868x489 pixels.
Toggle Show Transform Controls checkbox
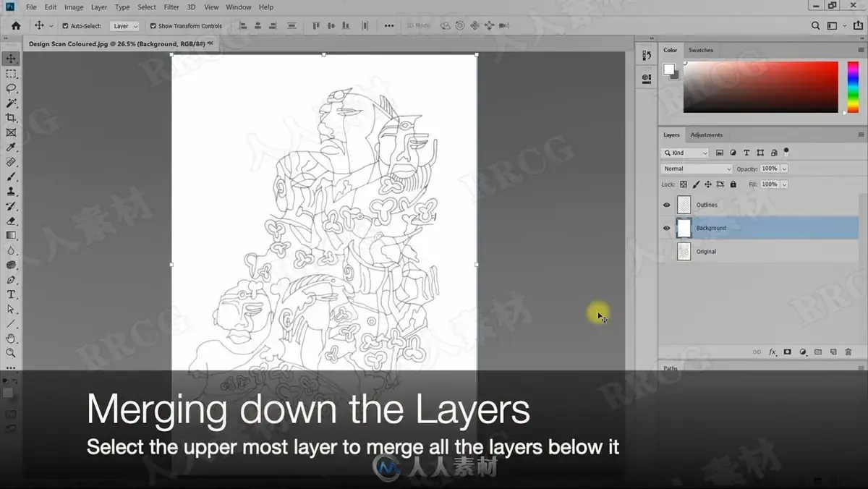click(x=153, y=26)
